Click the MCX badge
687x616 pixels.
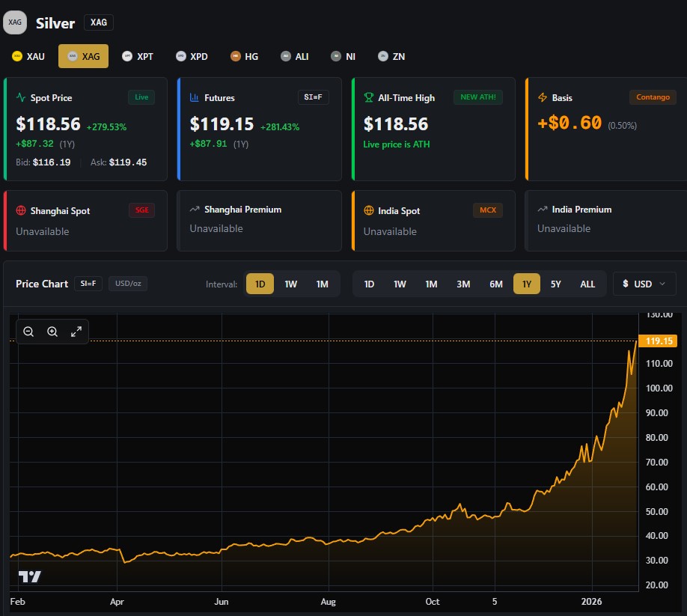(488, 210)
